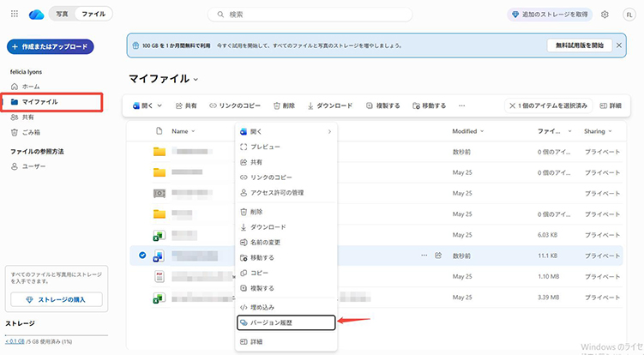Open ellipsis actions on selected row
Image resolution: width=644 pixels, height=355 pixels.
coord(424,256)
